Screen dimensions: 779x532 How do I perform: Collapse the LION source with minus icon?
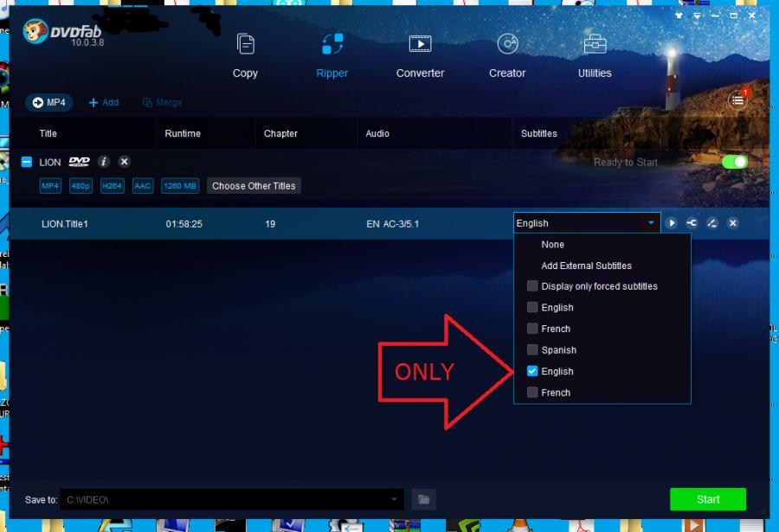pos(27,162)
